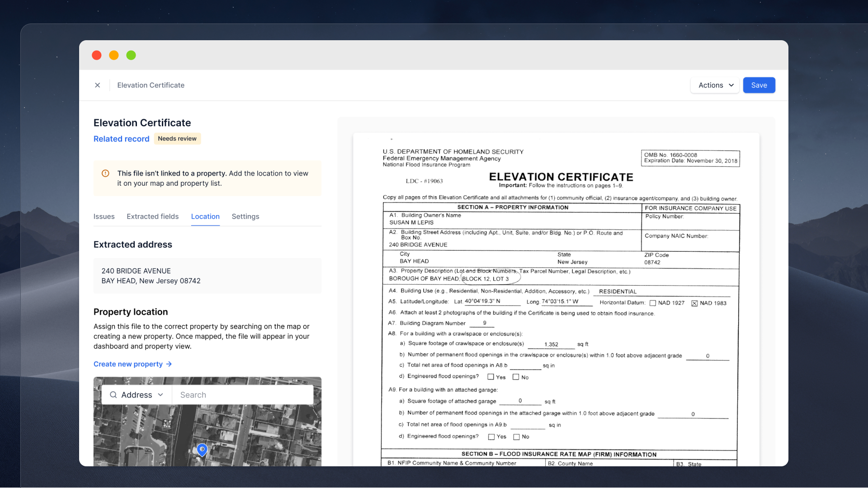Tick Yes for A9 engineered flood openings

click(x=491, y=437)
